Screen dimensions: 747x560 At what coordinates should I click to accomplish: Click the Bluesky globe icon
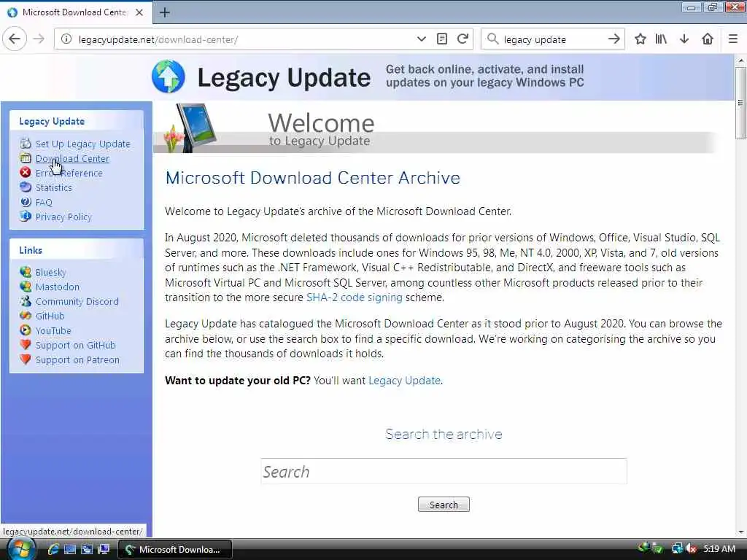[26, 272]
